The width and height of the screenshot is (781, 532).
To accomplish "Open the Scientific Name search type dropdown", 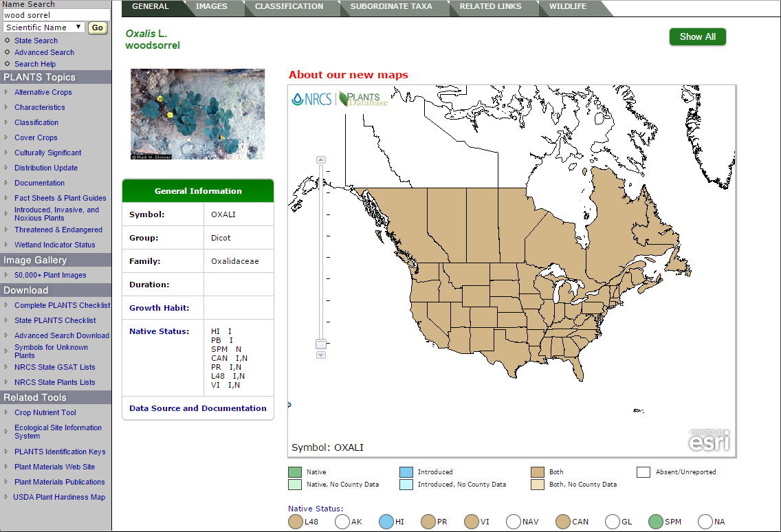I will 44,27.
